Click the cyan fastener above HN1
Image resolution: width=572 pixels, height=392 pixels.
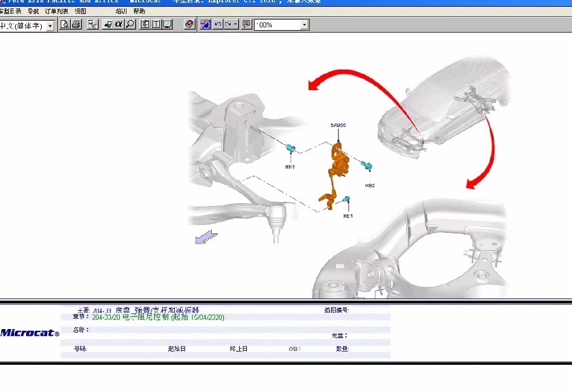[291, 148]
